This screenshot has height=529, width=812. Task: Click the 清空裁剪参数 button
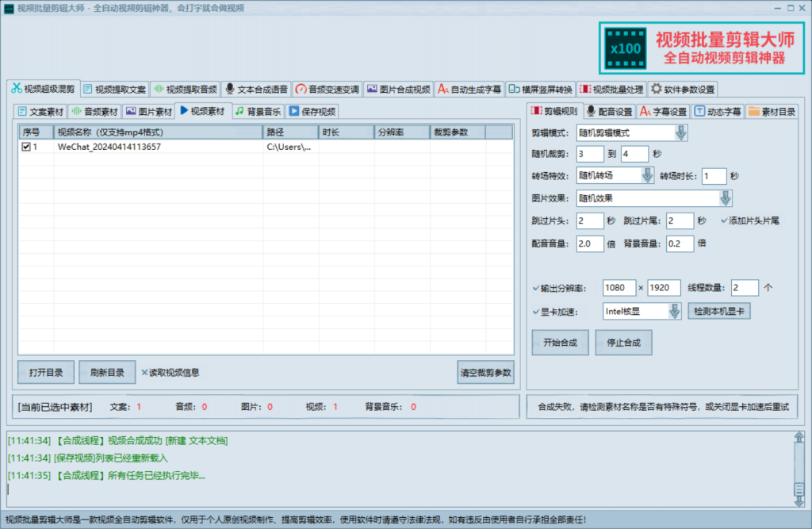[486, 372]
